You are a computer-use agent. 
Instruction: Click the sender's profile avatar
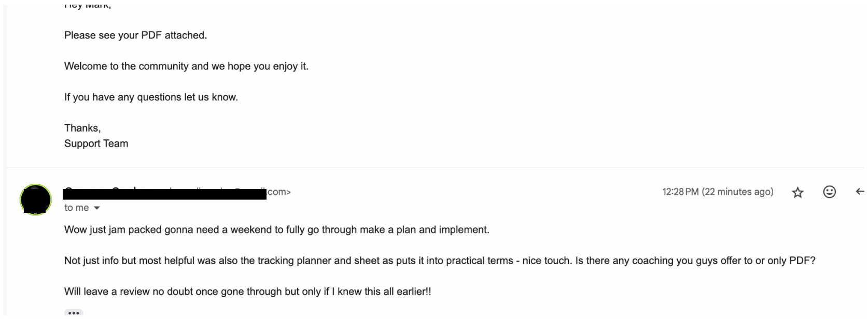(x=35, y=199)
